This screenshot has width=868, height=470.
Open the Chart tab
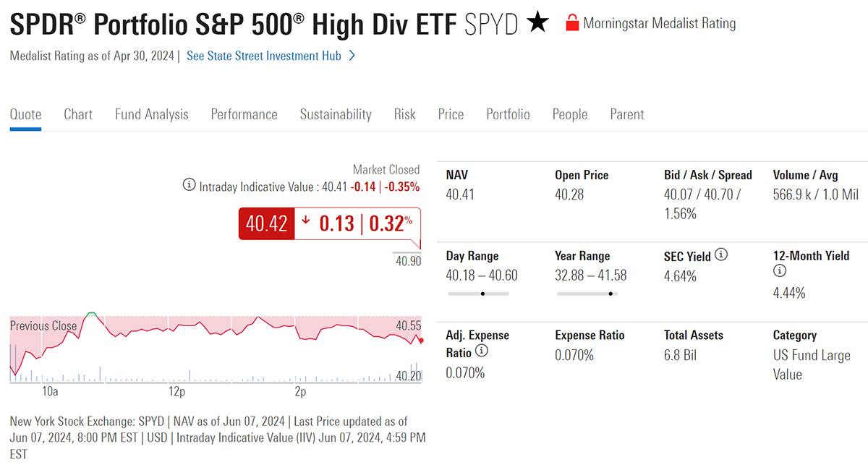click(78, 114)
